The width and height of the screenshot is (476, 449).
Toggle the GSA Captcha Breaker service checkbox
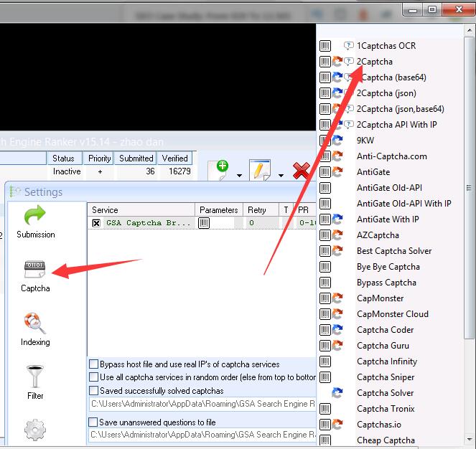(96, 223)
